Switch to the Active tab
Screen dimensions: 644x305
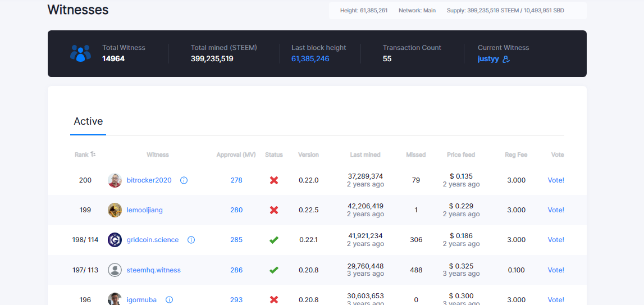[x=88, y=121]
